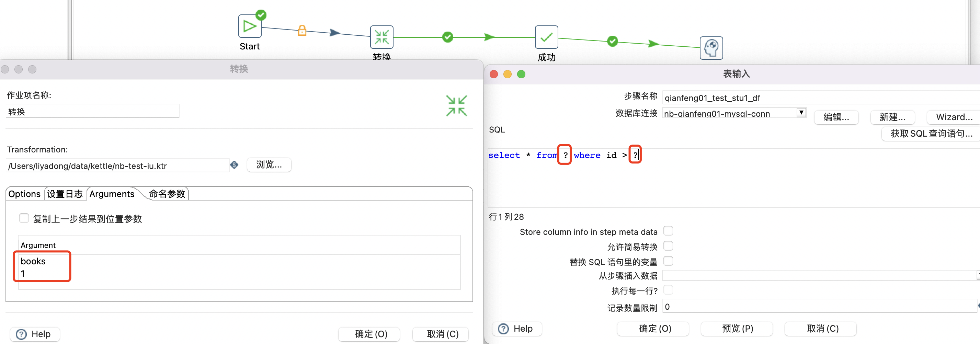Toggle Store column info in step meta data

(x=668, y=231)
